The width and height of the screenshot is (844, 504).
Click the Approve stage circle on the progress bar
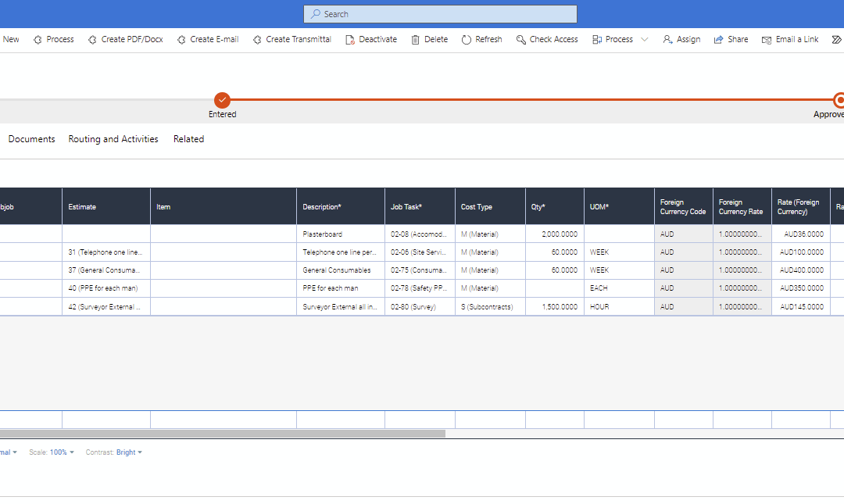coord(838,101)
